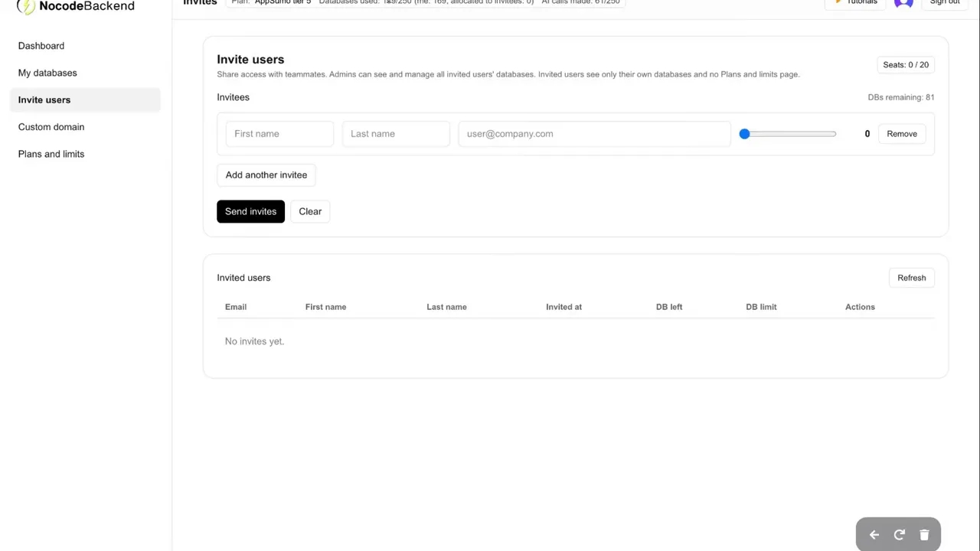
Task: Remove the invitee row
Action: click(901, 134)
